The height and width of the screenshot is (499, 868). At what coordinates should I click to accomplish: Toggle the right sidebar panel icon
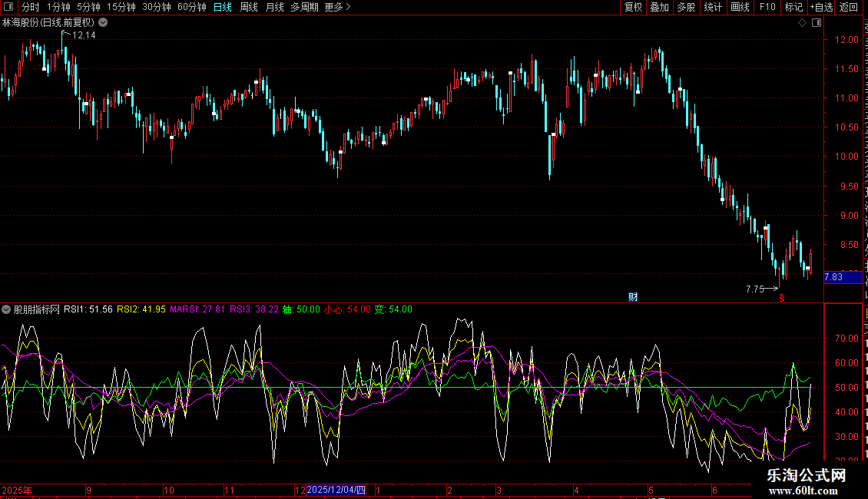817,23
